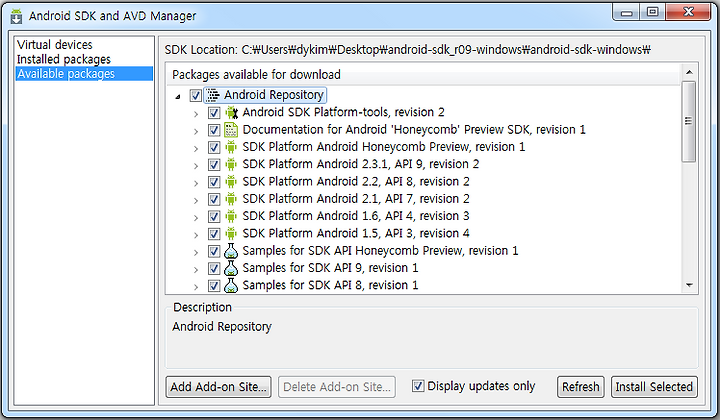Image resolution: width=720 pixels, height=420 pixels.
Task: Click the Android Repository source icon
Action: coord(213,95)
